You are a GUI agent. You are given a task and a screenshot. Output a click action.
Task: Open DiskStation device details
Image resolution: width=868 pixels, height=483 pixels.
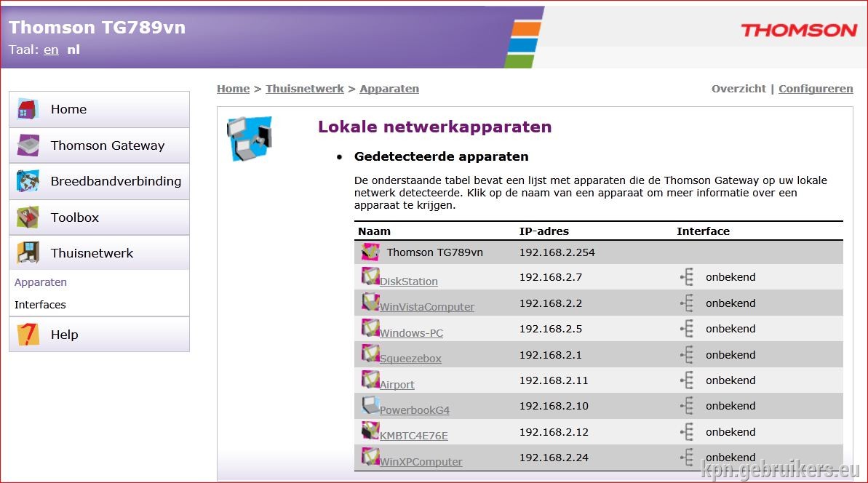[x=409, y=281]
